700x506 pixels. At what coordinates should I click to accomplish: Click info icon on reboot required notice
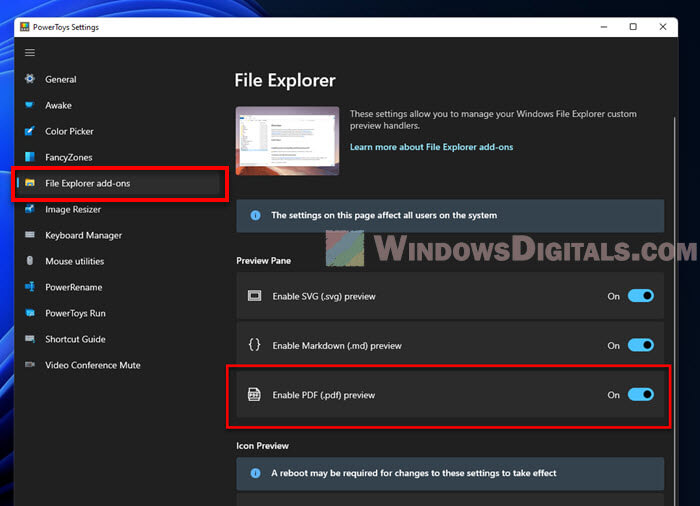[x=255, y=473]
